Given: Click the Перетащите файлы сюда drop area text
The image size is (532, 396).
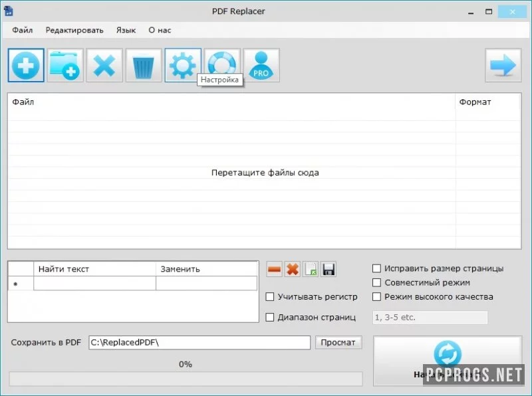Looking at the screenshot, I should tap(265, 173).
